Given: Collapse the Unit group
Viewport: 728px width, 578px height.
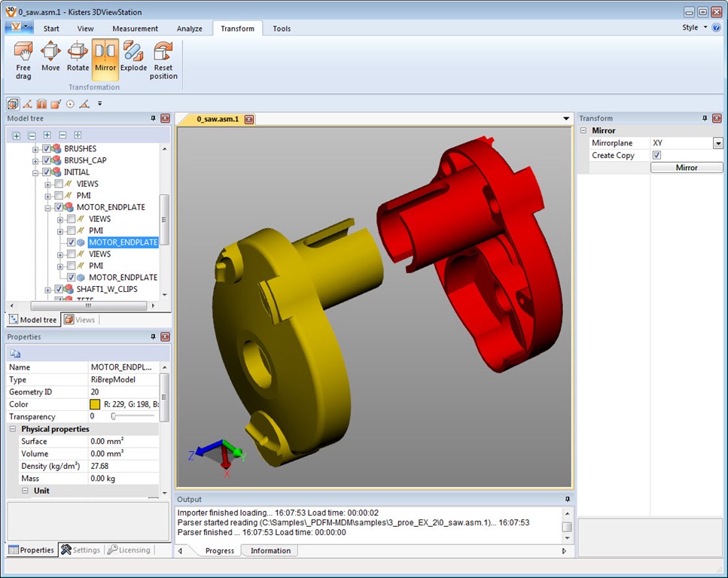Looking at the screenshot, I should pyautogui.click(x=25, y=490).
